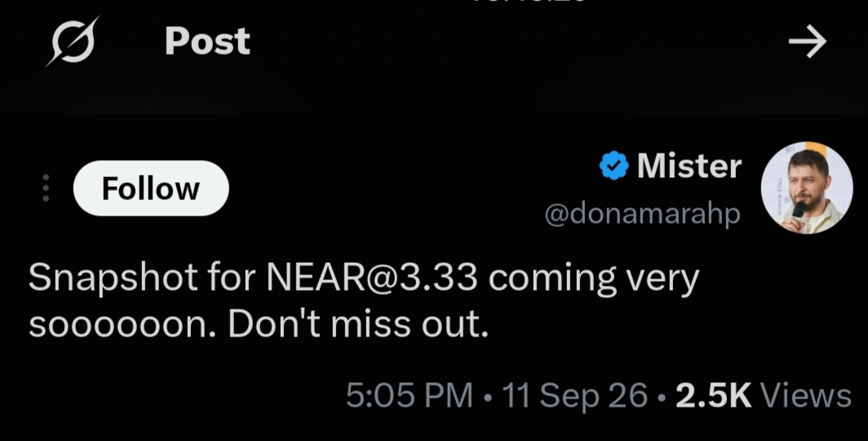Open the 2.5K view count details
This screenshot has height=441, width=868.
tap(714, 395)
